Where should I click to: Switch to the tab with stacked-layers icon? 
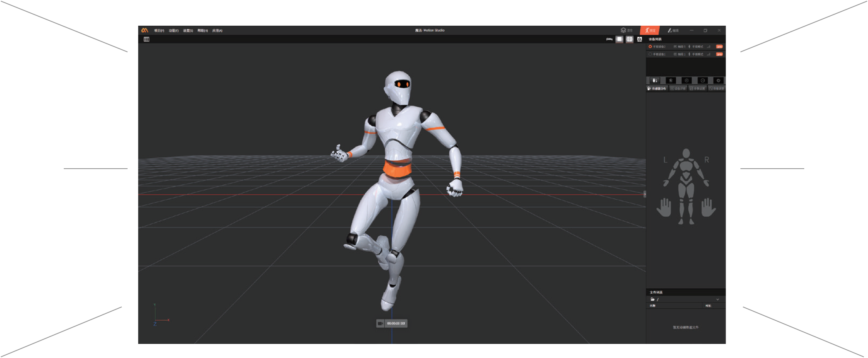click(x=626, y=30)
